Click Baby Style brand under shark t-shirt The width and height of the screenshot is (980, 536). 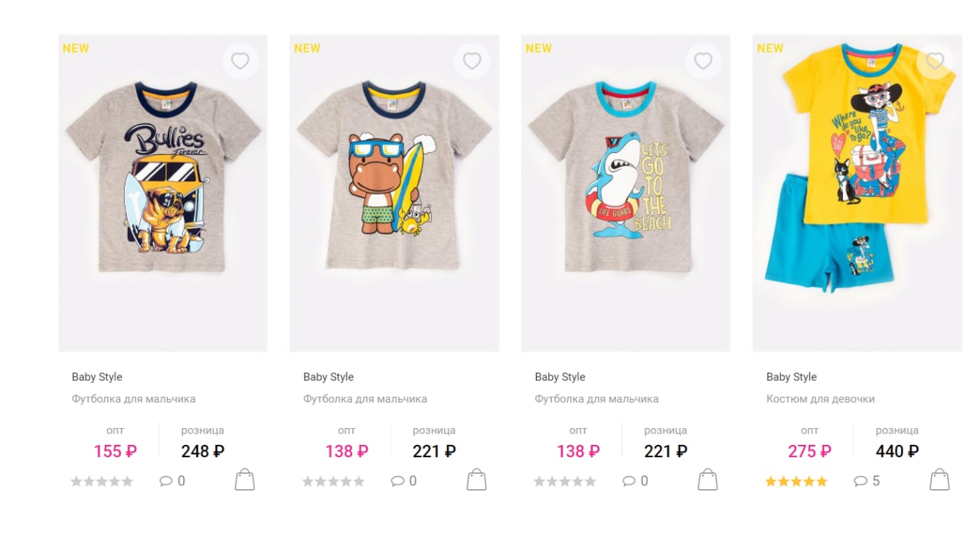coord(560,377)
